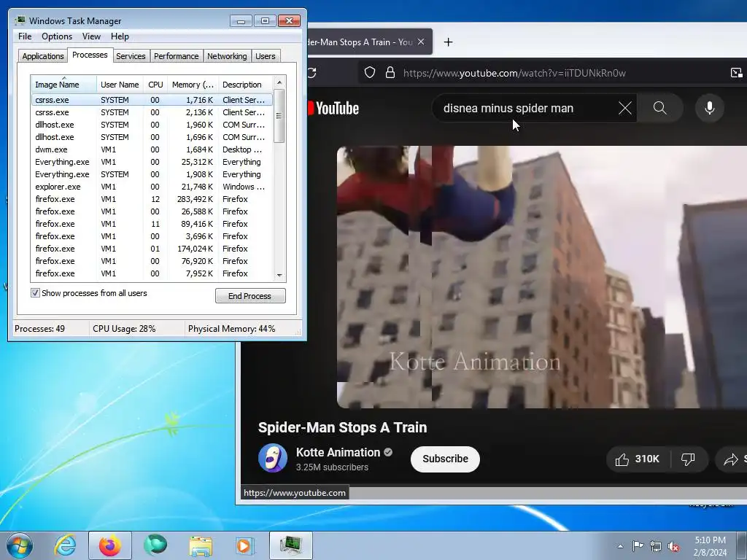Image resolution: width=747 pixels, height=560 pixels.
Task: Start voice search with the microphone icon
Action: [709, 108]
